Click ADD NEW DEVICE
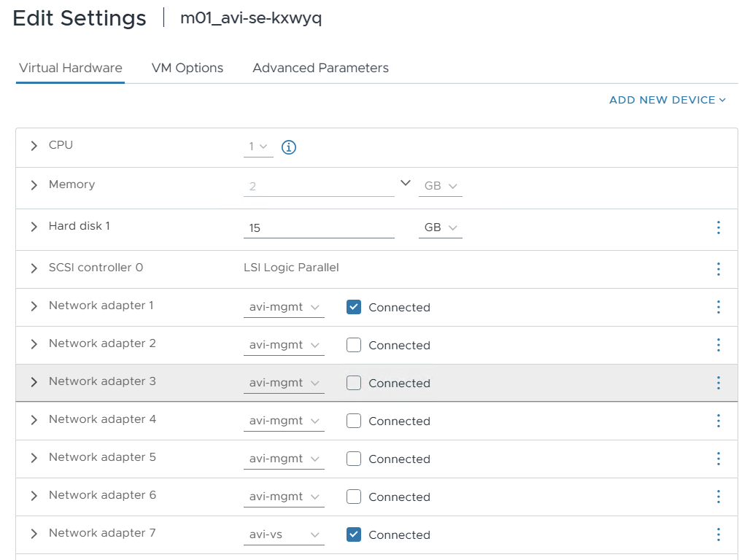The width and height of the screenshot is (739, 560). tap(667, 100)
